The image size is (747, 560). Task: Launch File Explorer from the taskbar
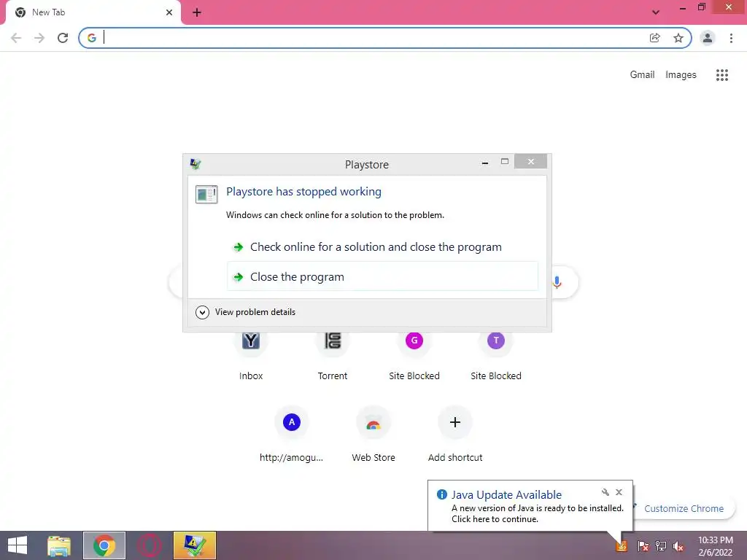(x=59, y=545)
